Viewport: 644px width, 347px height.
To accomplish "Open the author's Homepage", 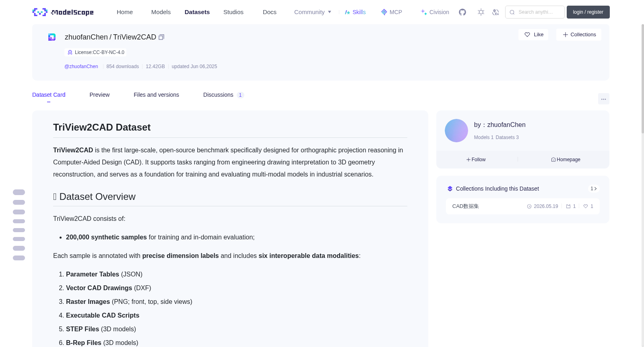I will pyautogui.click(x=566, y=160).
